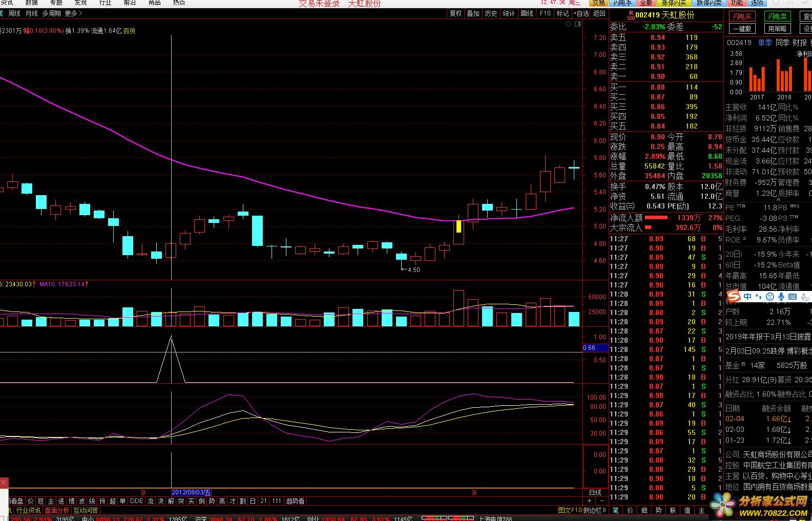Select the 单季 single-quarter tab
The width and height of the screenshot is (812, 521).
click(x=765, y=43)
